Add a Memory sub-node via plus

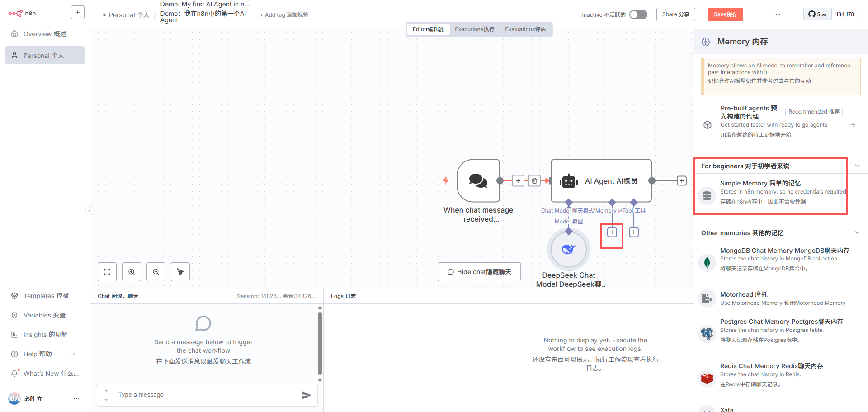612,232
